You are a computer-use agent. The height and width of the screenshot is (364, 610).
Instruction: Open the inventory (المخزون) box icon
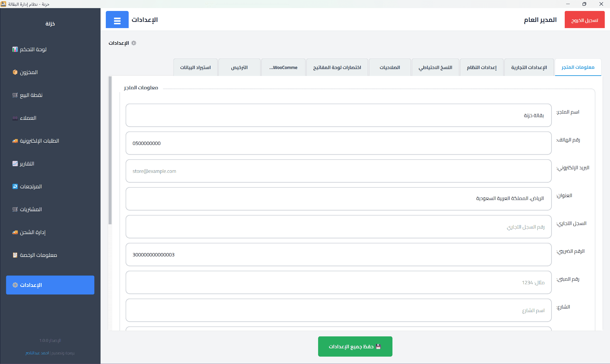15,72
